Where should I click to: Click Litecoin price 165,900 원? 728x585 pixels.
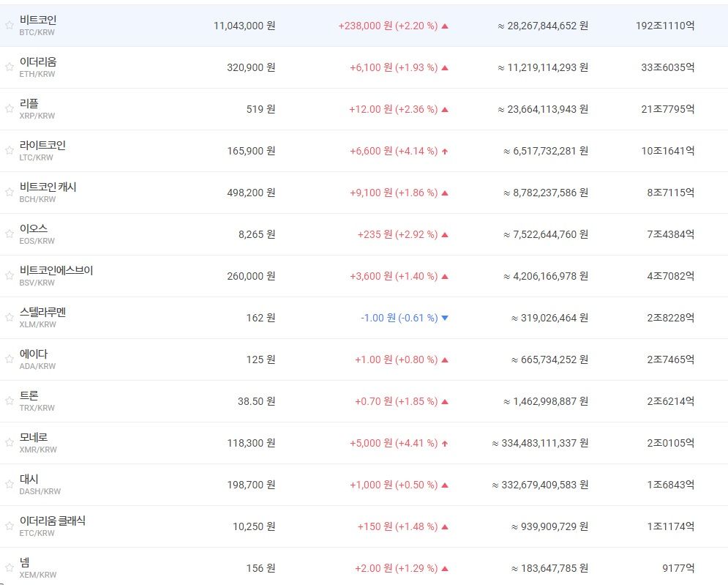[x=251, y=151]
